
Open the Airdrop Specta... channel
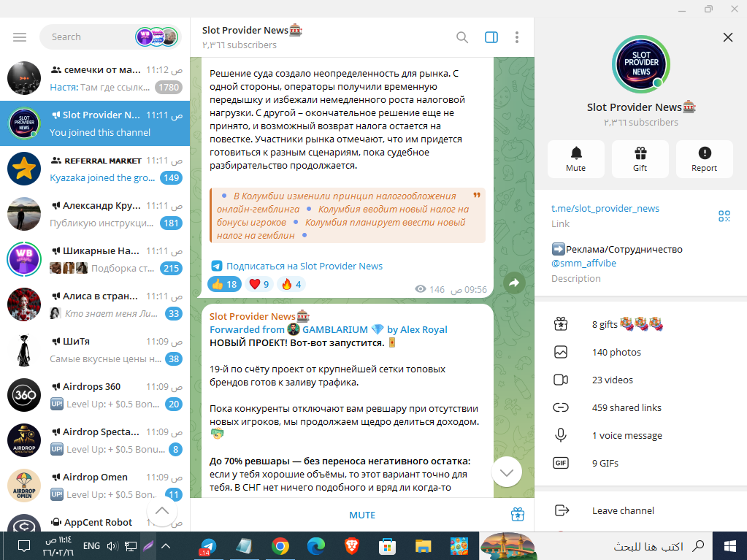click(95, 440)
